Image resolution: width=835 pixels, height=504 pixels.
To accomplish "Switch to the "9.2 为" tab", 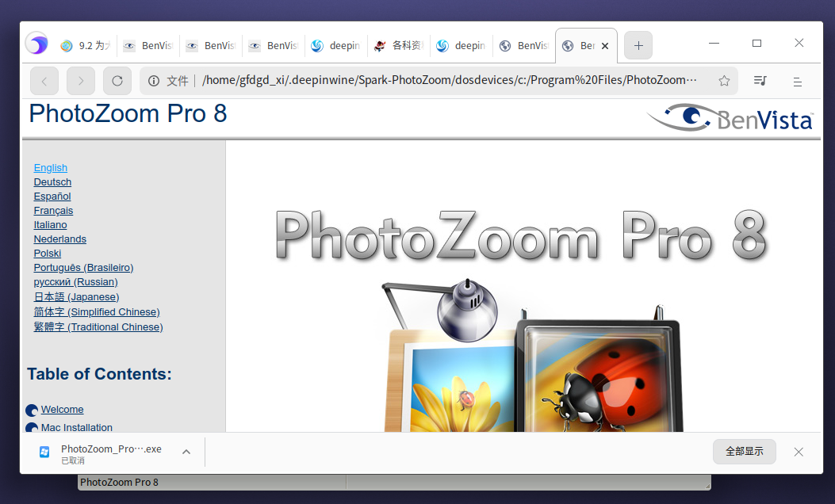I will tap(86, 46).
